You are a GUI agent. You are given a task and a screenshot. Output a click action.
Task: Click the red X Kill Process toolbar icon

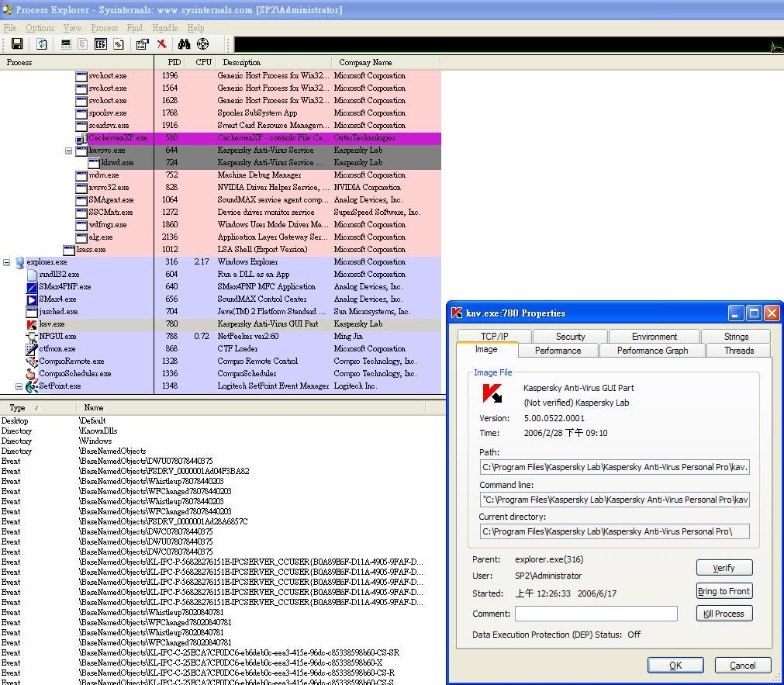(161, 44)
